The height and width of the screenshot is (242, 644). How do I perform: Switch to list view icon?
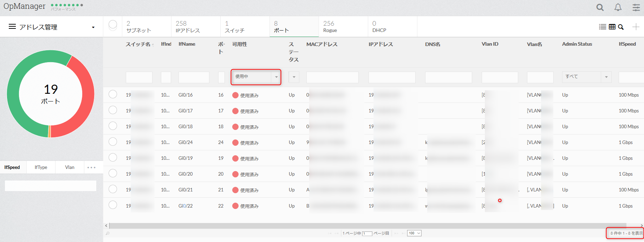pos(603,27)
